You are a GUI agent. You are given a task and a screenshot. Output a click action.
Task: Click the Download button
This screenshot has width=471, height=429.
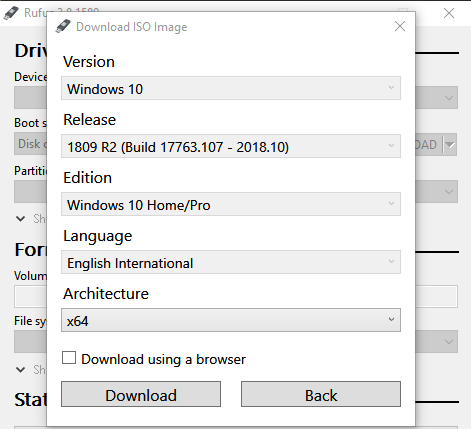click(x=141, y=394)
